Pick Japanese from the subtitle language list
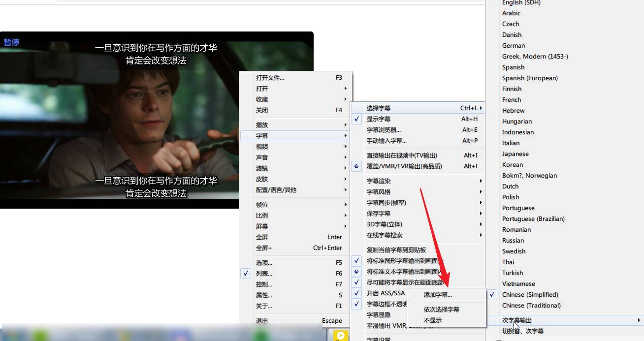 [515, 154]
